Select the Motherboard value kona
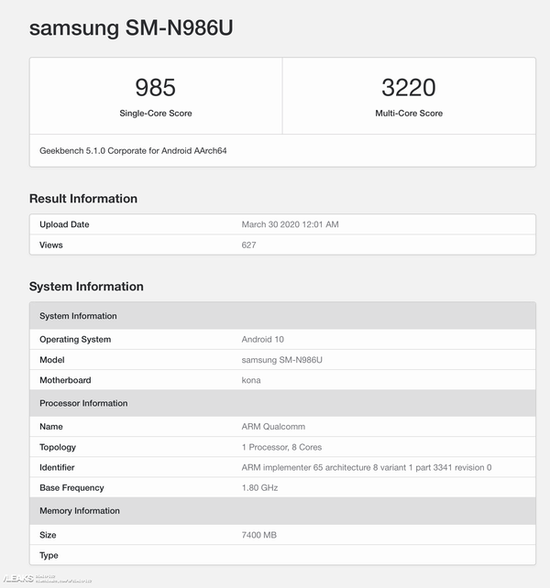Viewport: 550px width, 588px height. 251,380
